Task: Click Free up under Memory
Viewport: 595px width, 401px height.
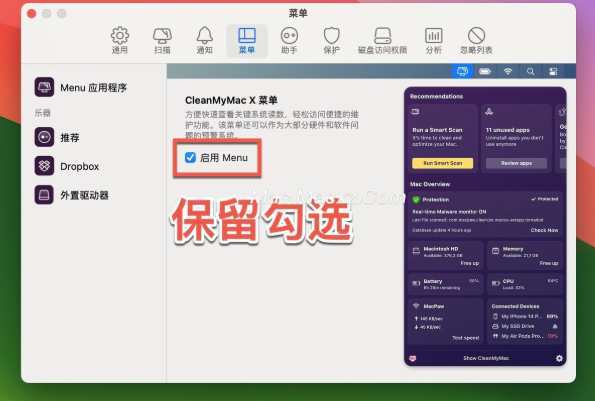Action: 549,263
